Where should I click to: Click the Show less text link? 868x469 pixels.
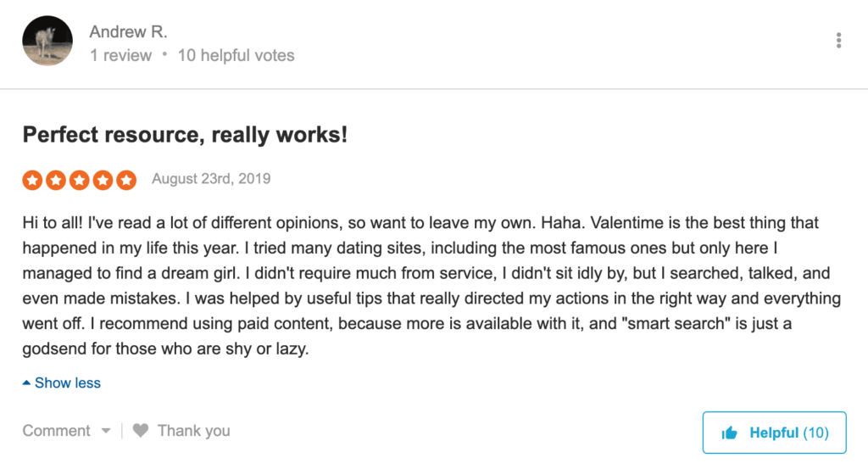tap(68, 382)
